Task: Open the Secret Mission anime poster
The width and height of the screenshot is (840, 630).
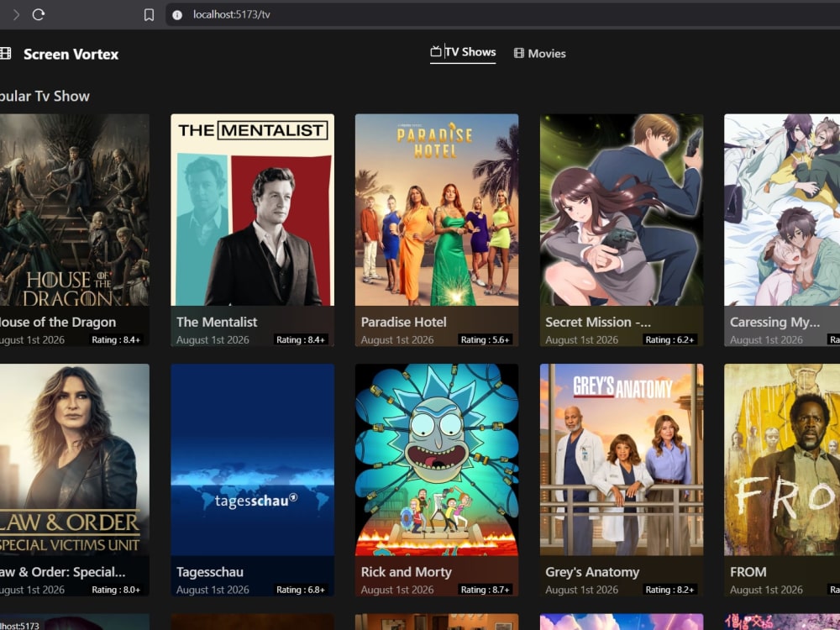Action: click(x=622, y=209)
